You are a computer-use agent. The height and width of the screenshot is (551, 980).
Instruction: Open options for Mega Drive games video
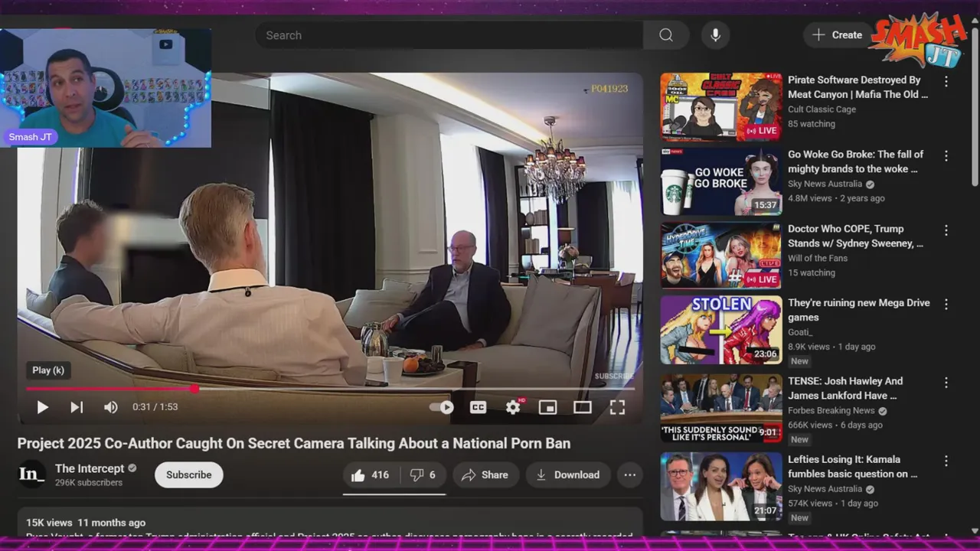(946, 304)
